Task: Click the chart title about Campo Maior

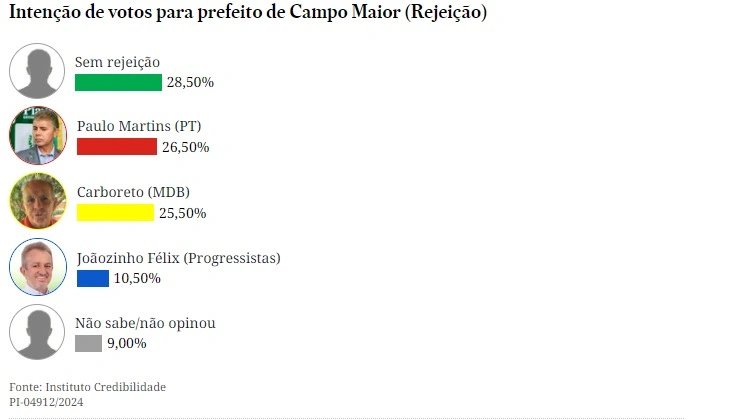Action: pos(248,14)
